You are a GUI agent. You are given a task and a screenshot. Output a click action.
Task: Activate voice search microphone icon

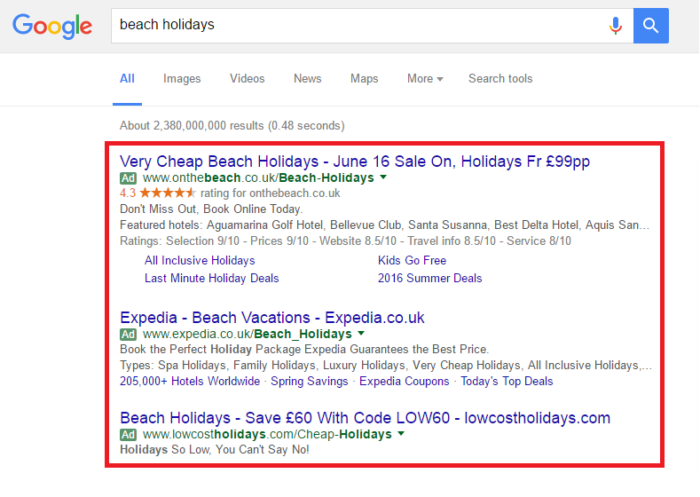click(x=615, y=25)
